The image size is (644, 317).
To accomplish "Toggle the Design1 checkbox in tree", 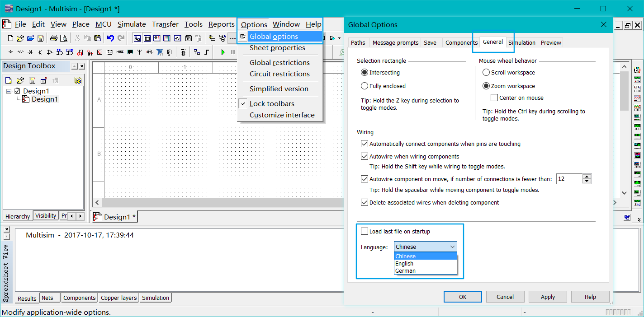I will pos(18,91).
